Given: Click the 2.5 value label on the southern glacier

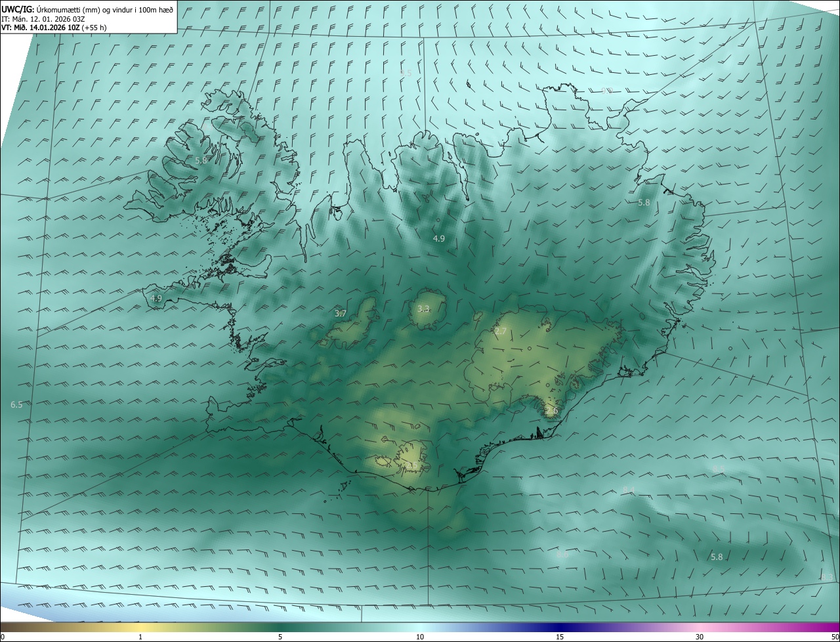Looking at the screenshot, I should point(411,465).
